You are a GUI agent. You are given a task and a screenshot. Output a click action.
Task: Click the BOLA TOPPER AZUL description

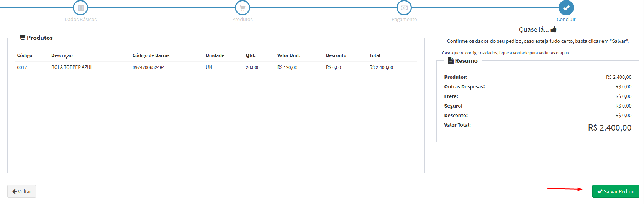(72, 67)
